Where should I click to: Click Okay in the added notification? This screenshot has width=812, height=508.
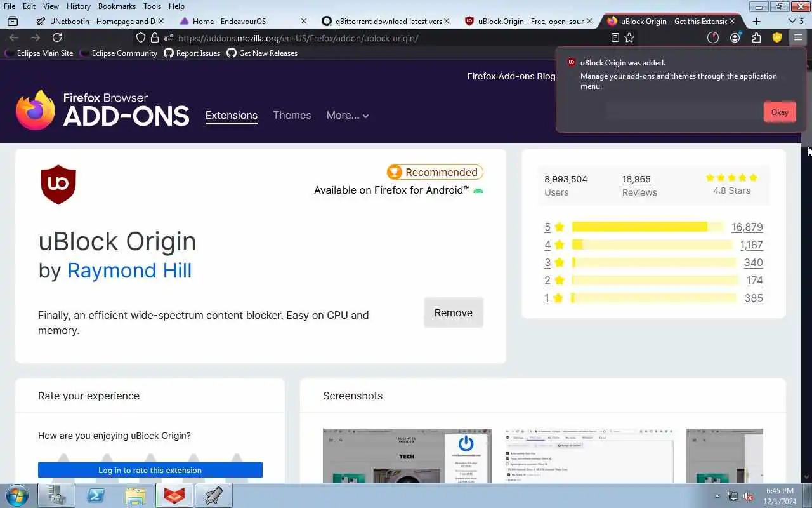point(780,112)
